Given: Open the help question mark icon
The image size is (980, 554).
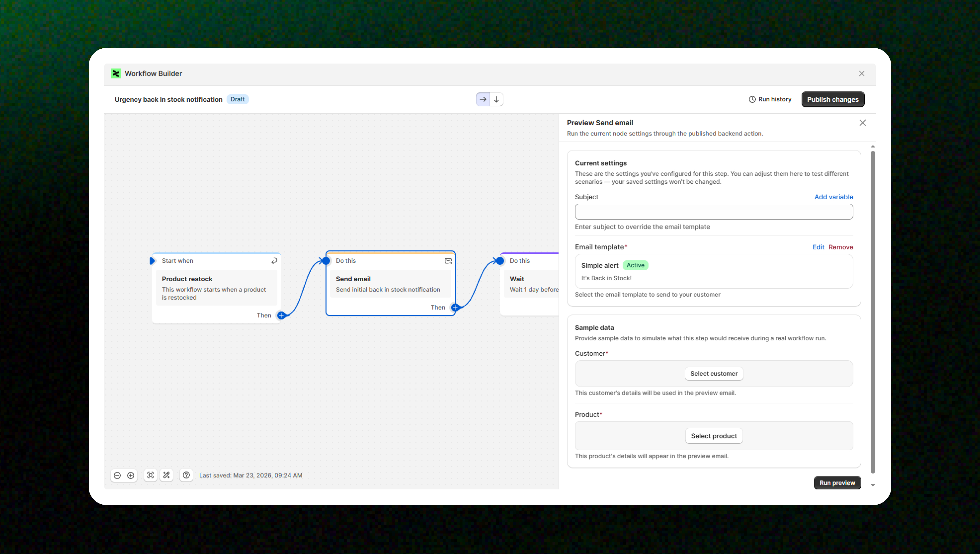Looking at the screenshot, I should [186, 475].
